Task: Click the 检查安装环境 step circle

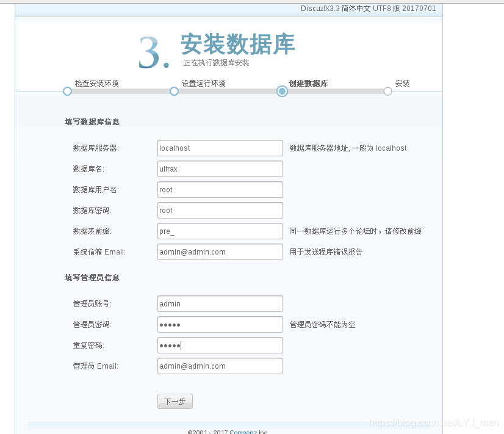Action: pyautogui.click(x=67, y=91)
